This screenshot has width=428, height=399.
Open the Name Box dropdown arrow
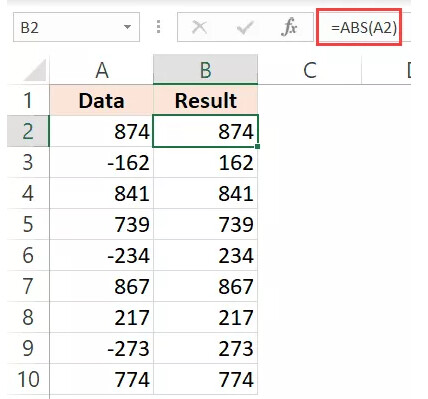pyautogui.click(x=127, y=27)
